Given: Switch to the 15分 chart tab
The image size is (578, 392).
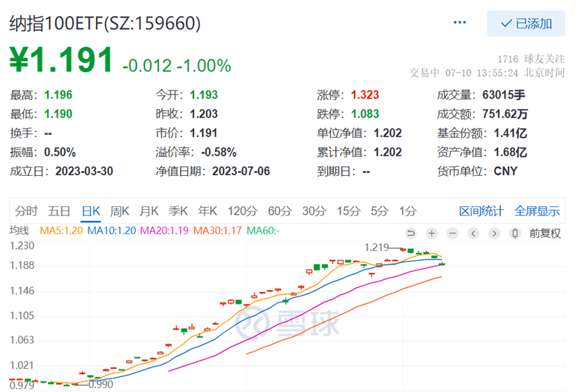Looking at the screenshot, I should tap(348, 211).
